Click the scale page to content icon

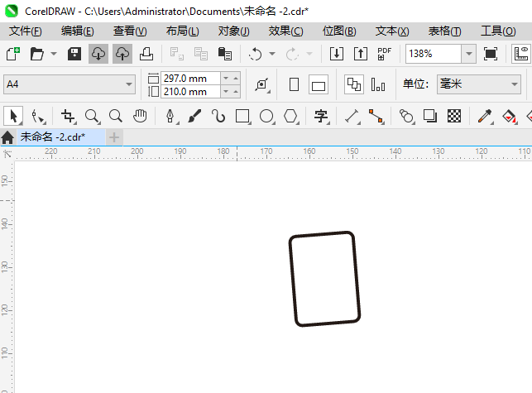(262, 84)
